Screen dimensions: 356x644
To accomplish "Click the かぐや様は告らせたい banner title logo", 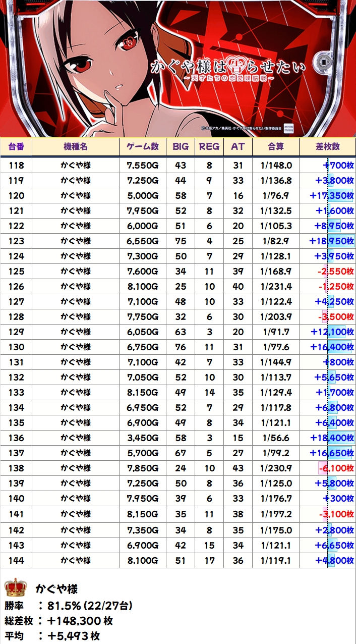I will click(x=228, y=68).
